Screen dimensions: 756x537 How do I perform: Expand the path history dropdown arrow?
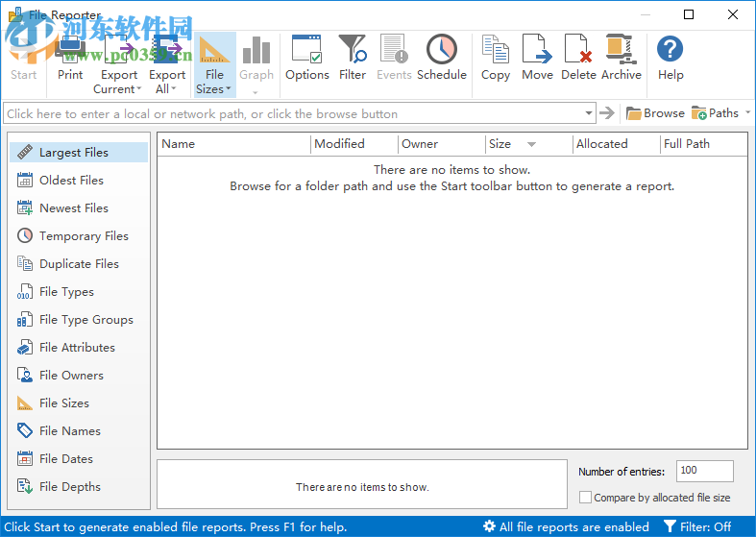click(589, 113)
